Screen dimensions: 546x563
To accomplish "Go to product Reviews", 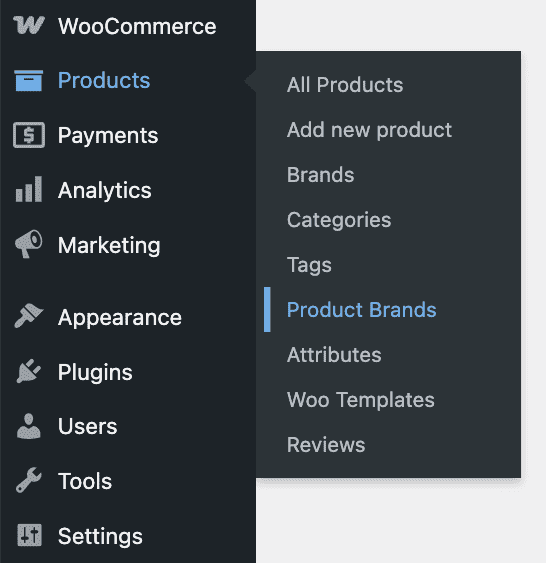I will click(x=326, y=445).
